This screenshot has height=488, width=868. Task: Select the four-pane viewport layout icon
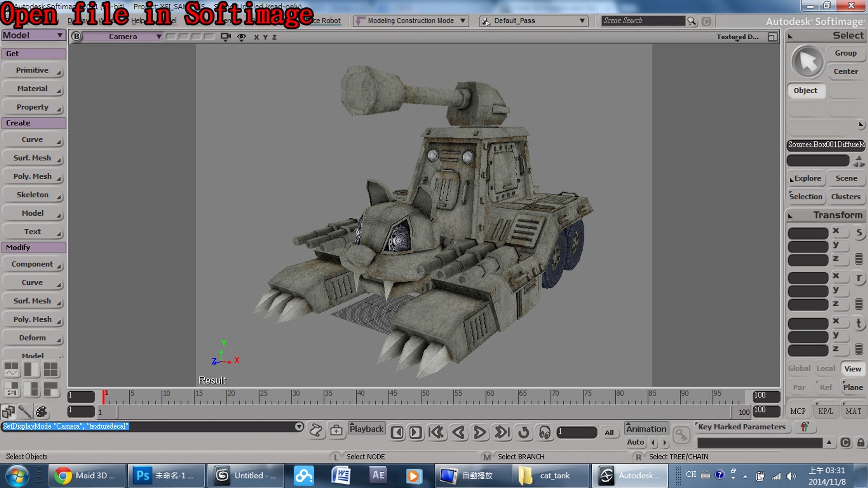(51, 370)
